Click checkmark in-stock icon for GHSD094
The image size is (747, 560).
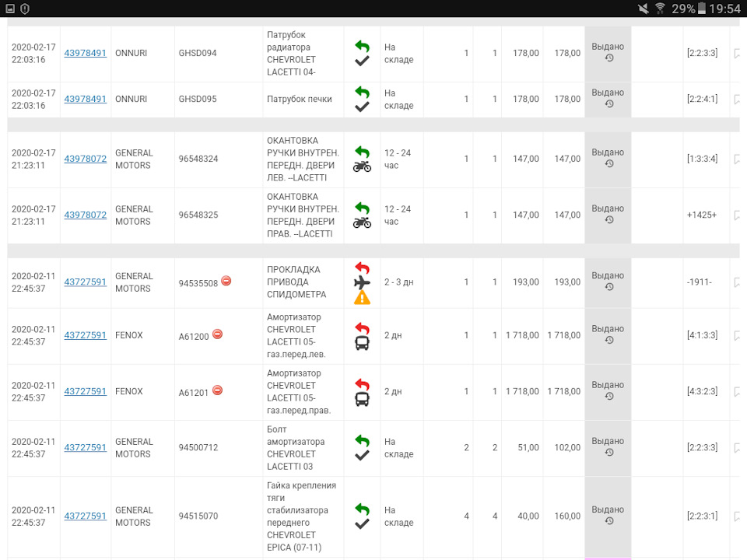coord(362,61)
